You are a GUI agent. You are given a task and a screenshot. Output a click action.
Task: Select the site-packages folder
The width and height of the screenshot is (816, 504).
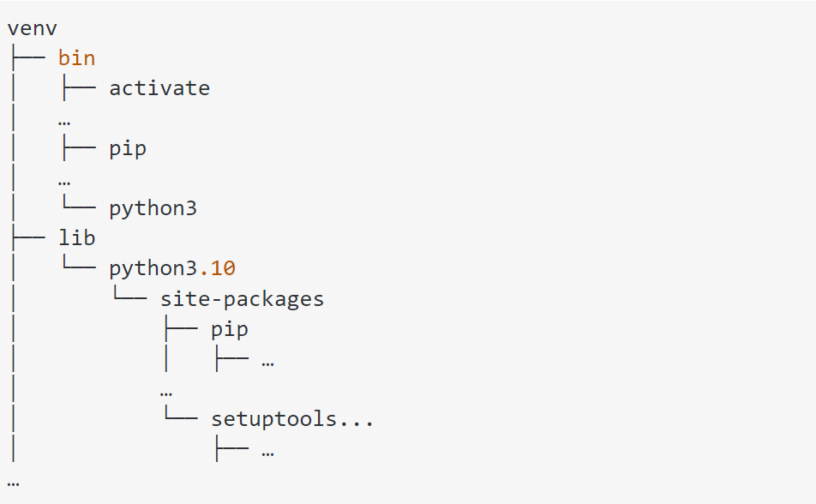tap(242, 299)
